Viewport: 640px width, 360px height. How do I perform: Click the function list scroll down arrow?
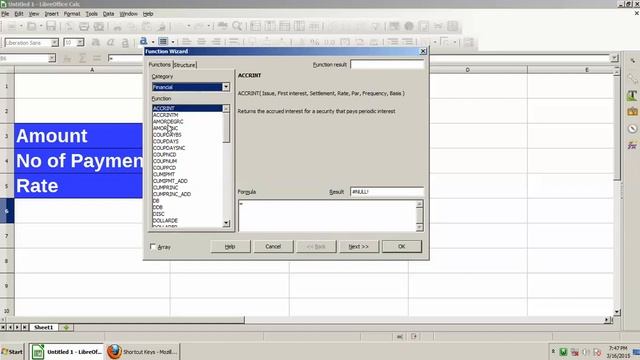pos(227,223)
